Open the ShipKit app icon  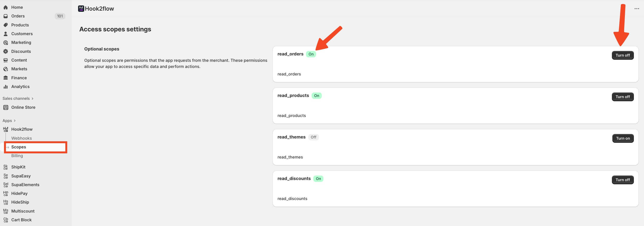[x=5, y=167]
